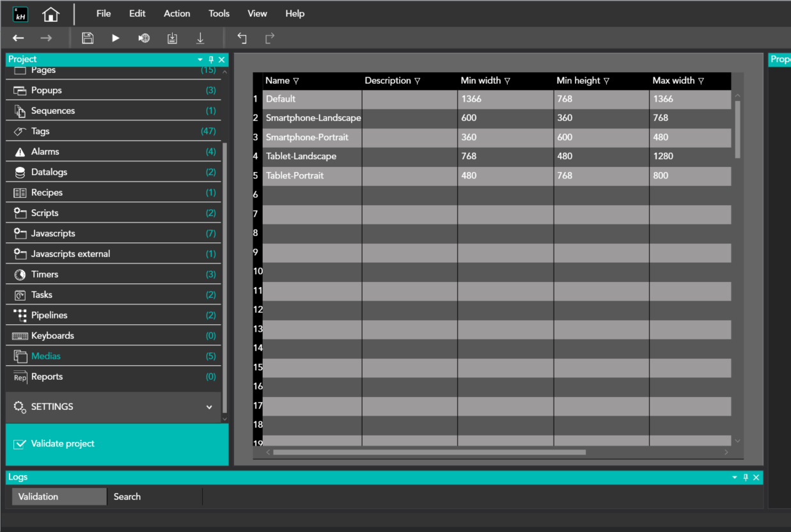
Task: Pin the Project panel with pin icon
Action: pyautogui.click(x=211, y=59)
